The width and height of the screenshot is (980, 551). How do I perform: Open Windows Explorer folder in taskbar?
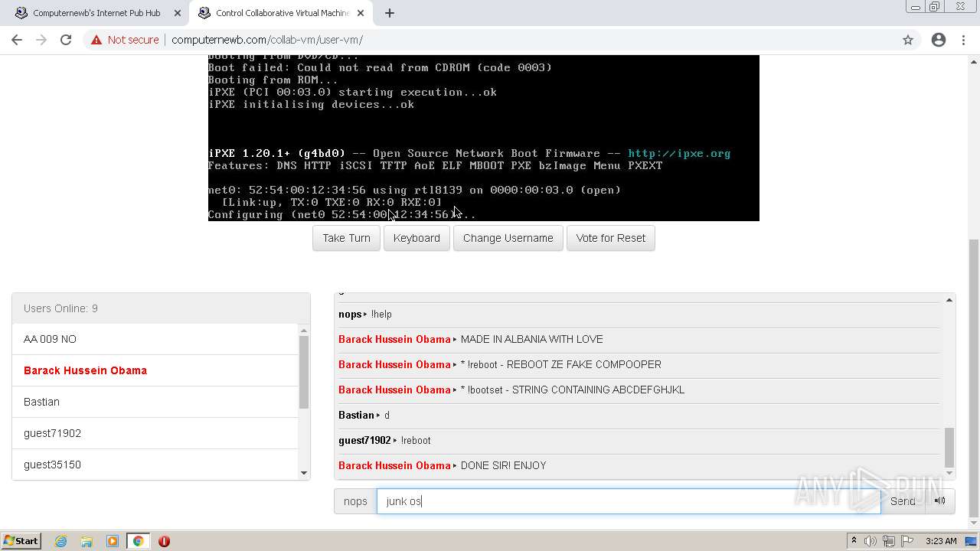click(87, 541)
